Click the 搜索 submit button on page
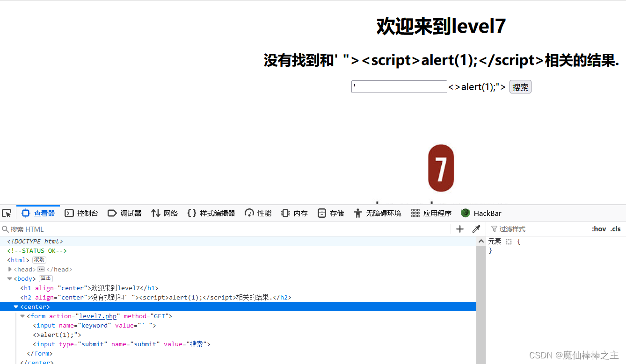This screenshot has width=626, height=364. click(x=520, y=87)
